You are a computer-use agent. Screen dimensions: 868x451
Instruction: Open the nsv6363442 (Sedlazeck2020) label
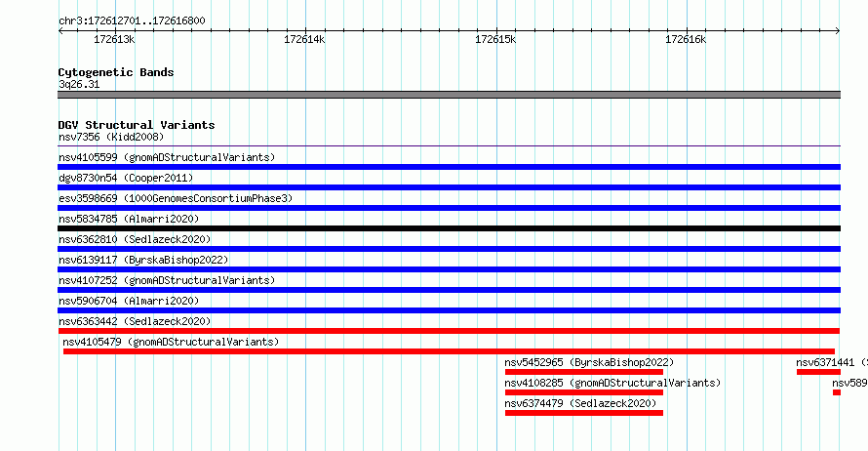[x=135, y=321]
